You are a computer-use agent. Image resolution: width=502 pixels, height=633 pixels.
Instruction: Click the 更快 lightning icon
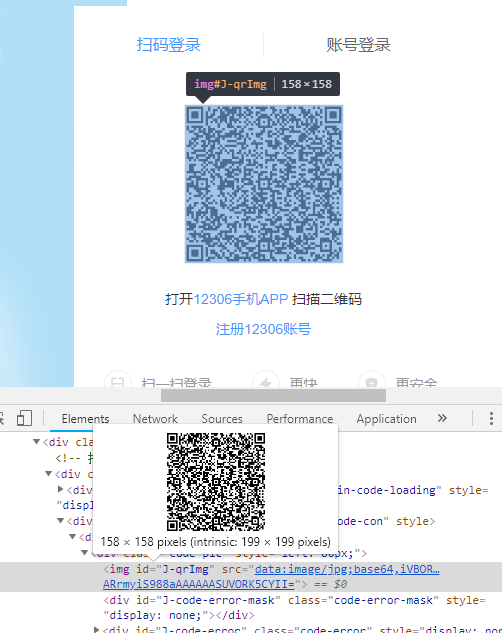coord(266,381)
